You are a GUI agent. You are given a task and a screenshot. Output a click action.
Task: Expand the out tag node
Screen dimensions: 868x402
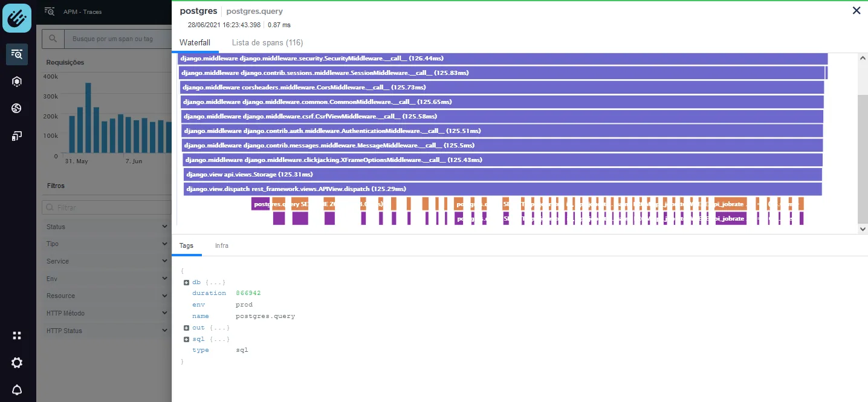point(187,328)
